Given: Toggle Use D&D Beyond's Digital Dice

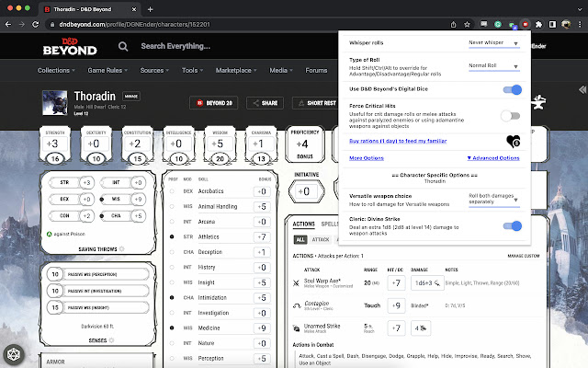Looking at the screenshot, I should click(x=512, y=90).
